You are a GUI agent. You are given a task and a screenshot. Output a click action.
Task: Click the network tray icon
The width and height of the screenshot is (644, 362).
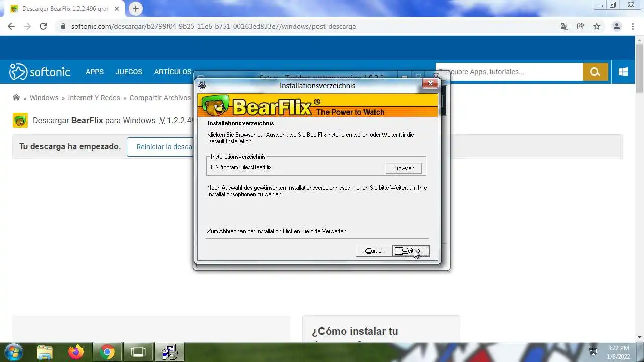tap(594, 352)
